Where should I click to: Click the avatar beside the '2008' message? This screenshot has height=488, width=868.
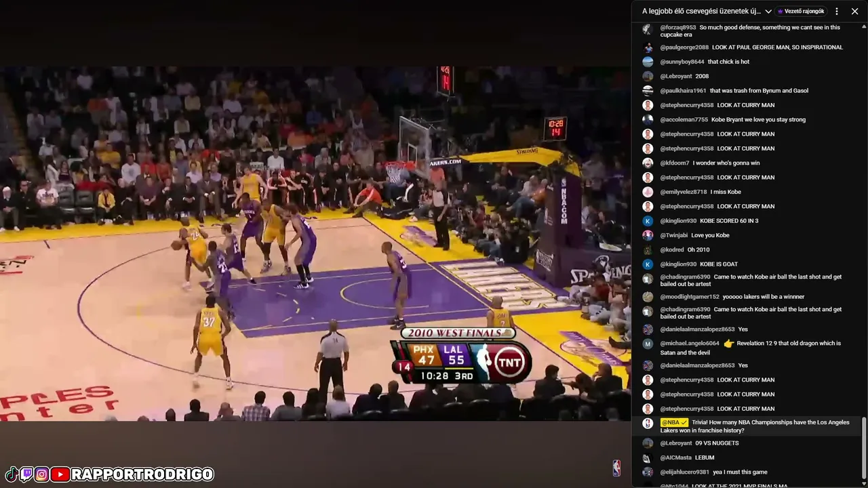point(648,77)
